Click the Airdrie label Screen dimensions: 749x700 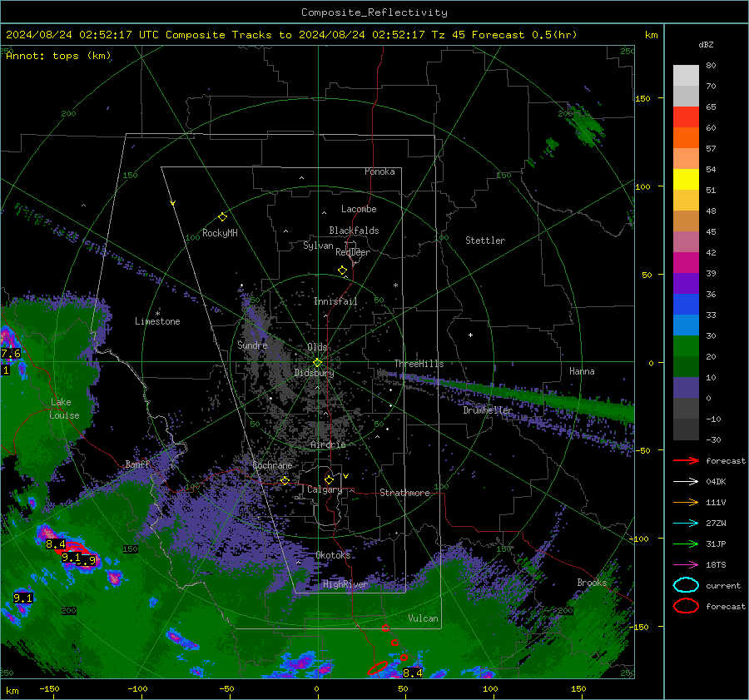click(x=328, y=444)
